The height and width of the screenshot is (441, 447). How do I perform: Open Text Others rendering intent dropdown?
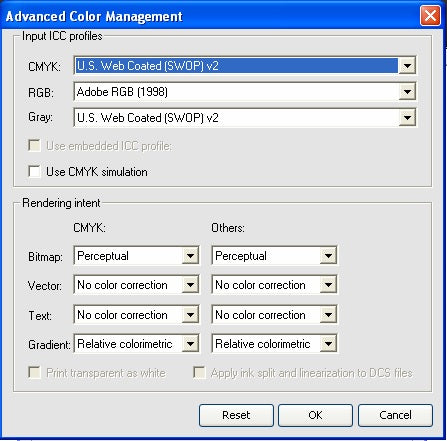[x=328, y=315]
